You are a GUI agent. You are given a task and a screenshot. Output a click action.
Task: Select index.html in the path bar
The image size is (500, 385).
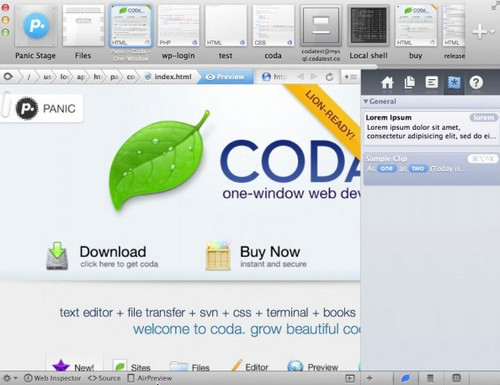tap(168, 77)
